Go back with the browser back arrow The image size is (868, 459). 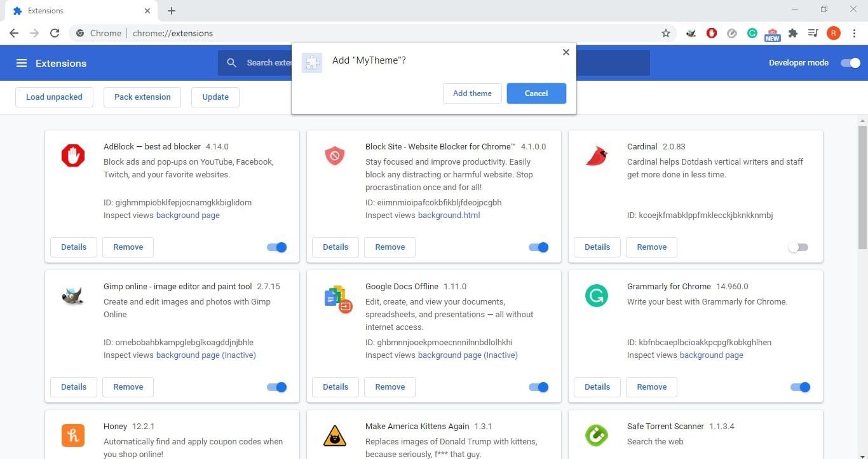(x=14, y=33)
